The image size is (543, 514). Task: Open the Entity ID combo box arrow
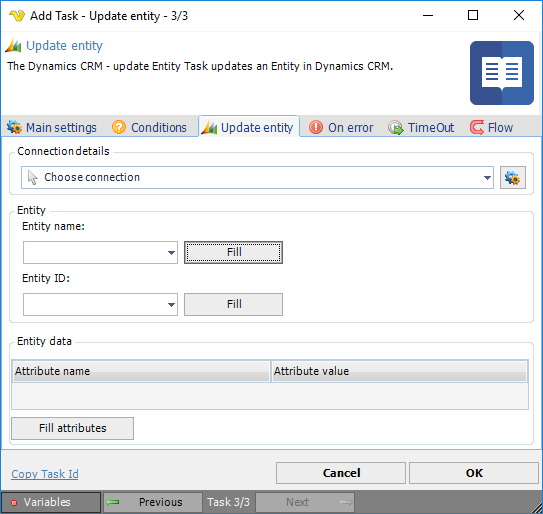[171, 304]
